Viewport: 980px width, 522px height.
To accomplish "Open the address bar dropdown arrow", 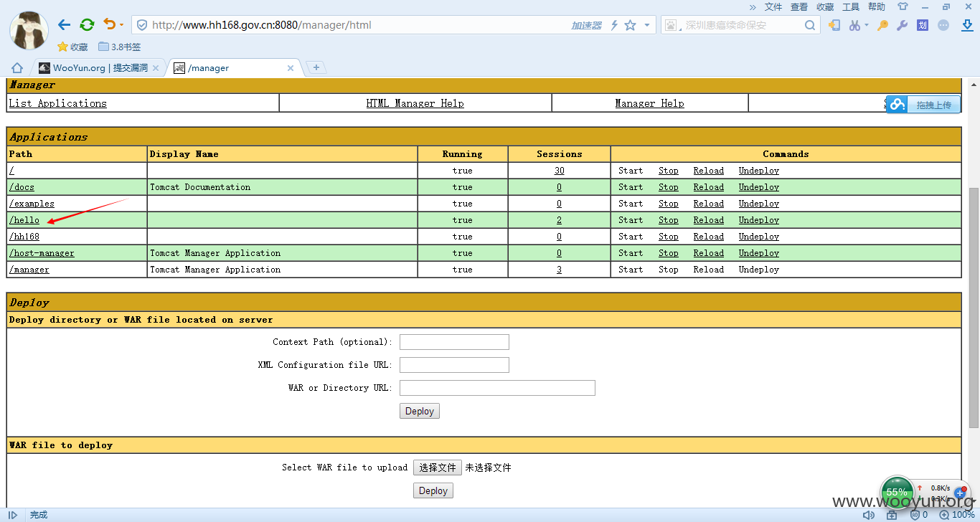I will click(647, 25).
